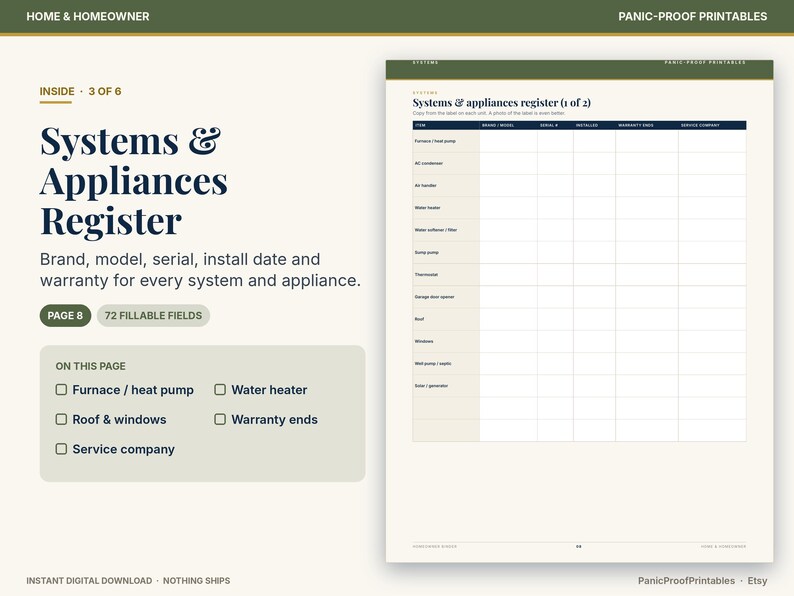Image resolution: width=794 pixels, height=596 pixels.
Task: Click the BRAND / MODEL column header
Action: [x=498, y=125]
